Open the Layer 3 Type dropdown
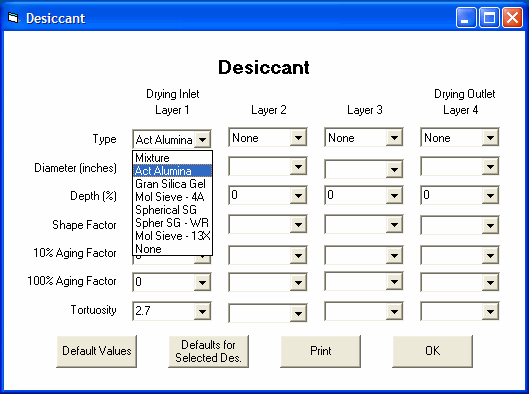The height and width of the screenshot is (394, 529). [x=394, y=138]
